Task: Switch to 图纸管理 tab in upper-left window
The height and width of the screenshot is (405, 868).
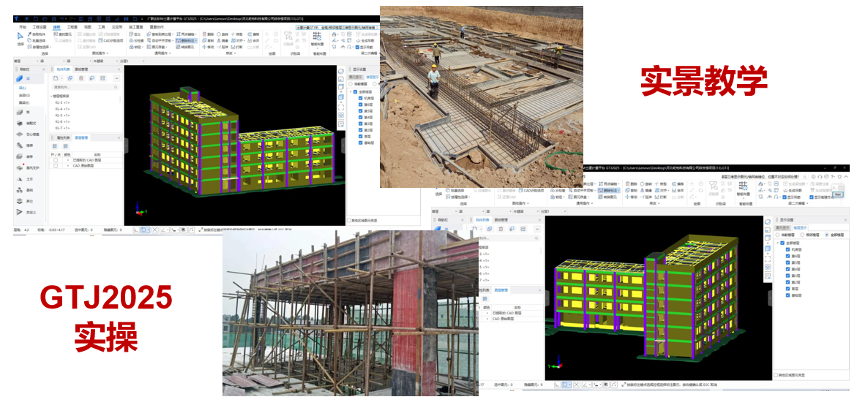Action: pos(81,69)
